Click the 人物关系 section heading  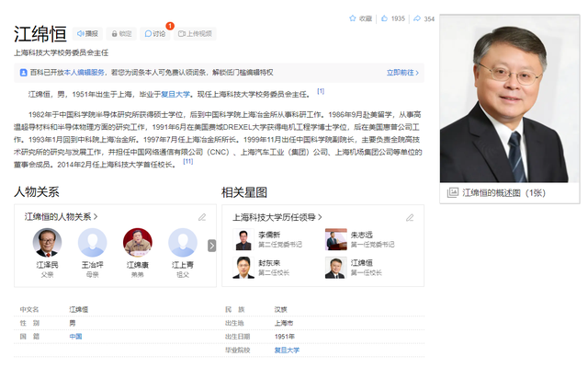click(37, 192)
